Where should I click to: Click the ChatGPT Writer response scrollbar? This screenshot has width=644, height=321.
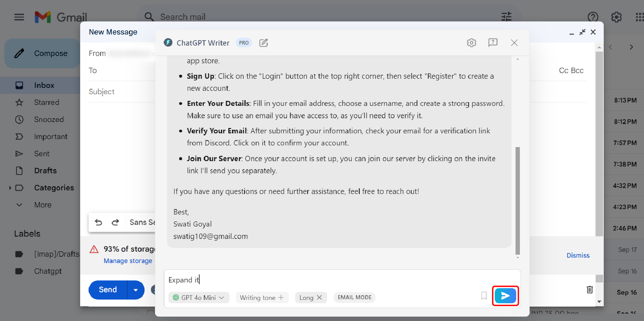coord(518,201)
